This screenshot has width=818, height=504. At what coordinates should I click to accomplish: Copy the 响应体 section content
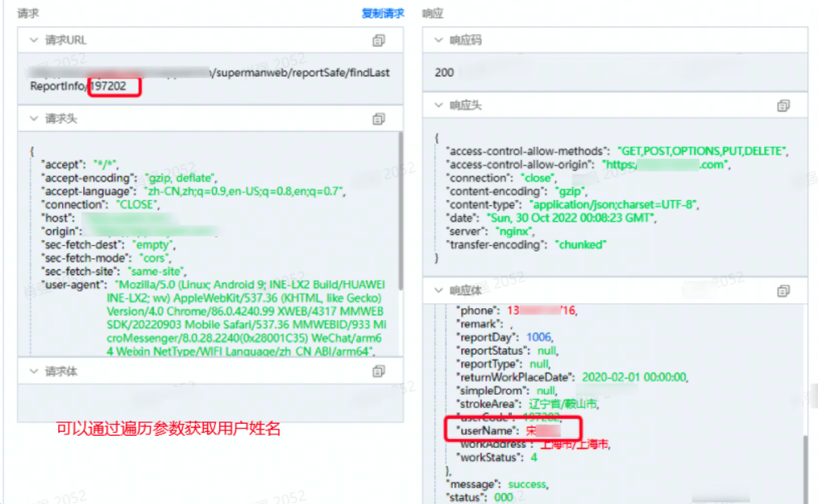(783, 291)
